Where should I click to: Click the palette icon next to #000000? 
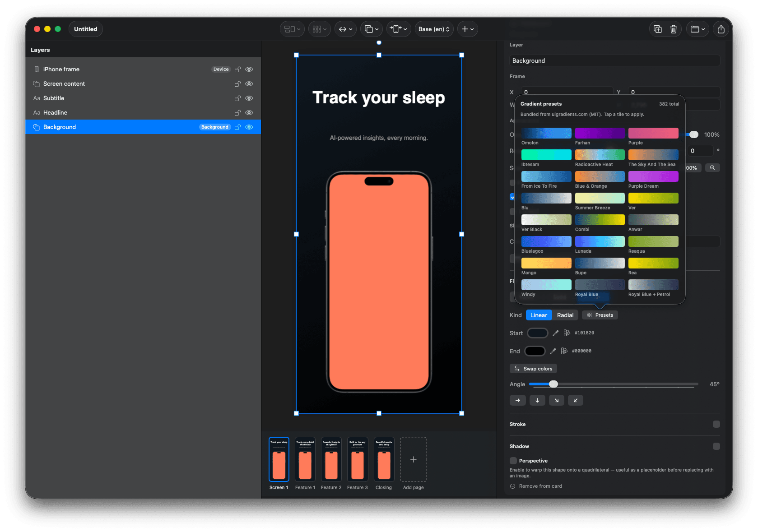(x=564, y=351)
